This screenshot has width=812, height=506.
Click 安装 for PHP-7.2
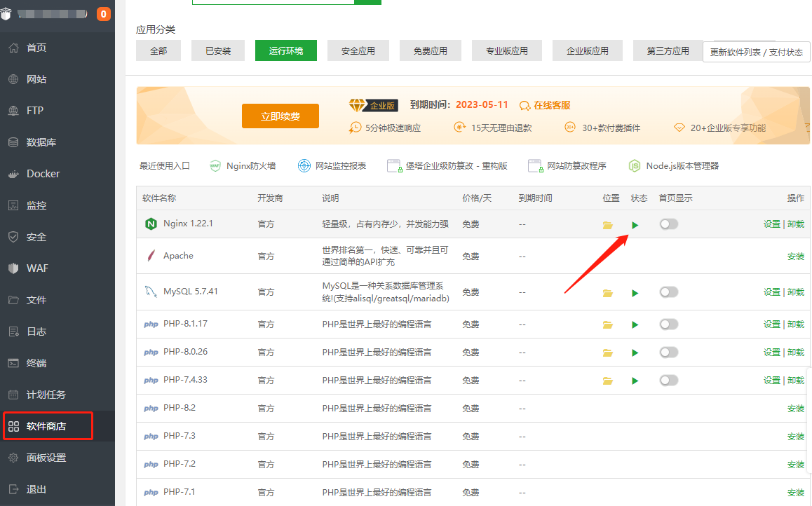796,465
